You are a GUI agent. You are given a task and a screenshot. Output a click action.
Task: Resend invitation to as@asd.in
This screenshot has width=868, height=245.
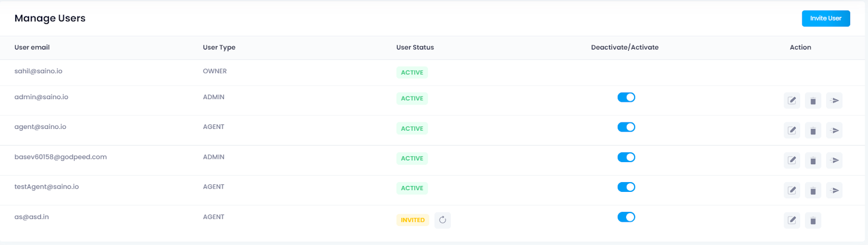tap(443, 220)
